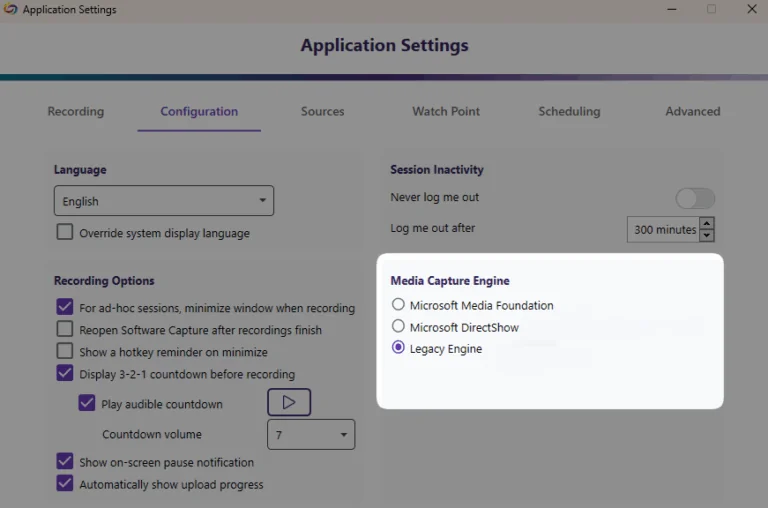Screen dimensions: 768x508
Task: Open the Countdown volume dropdown
Action: click(311, 435)
